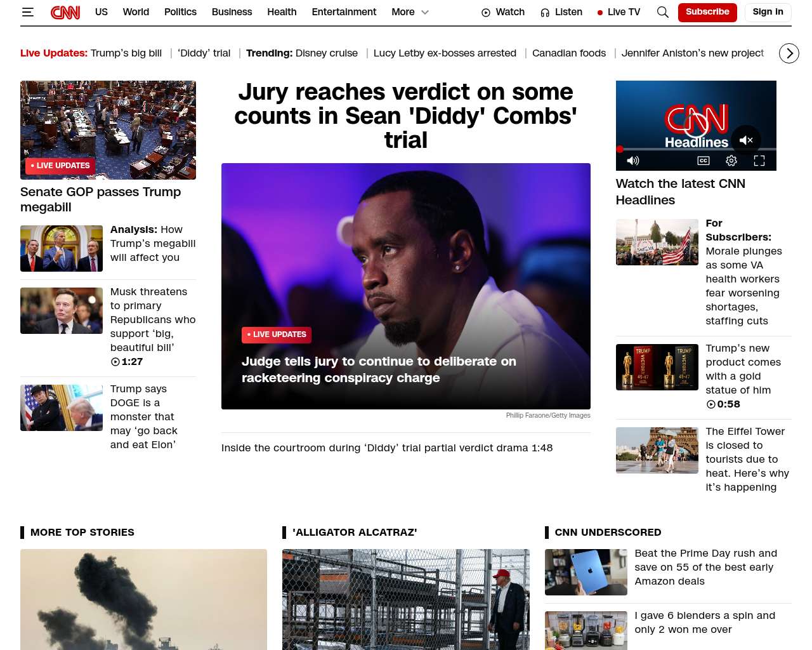
Task: Open the detention facility fence photo
Action: (406, 599)
